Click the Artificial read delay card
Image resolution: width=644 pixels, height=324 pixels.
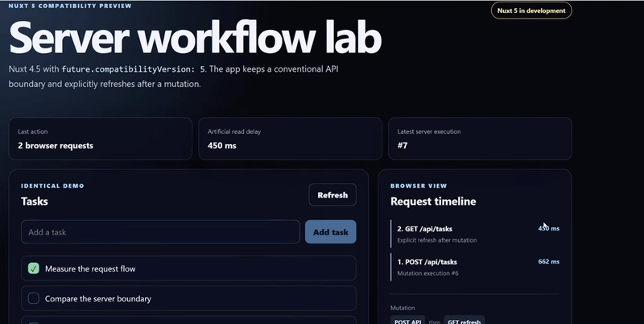(x=290, y=139)
